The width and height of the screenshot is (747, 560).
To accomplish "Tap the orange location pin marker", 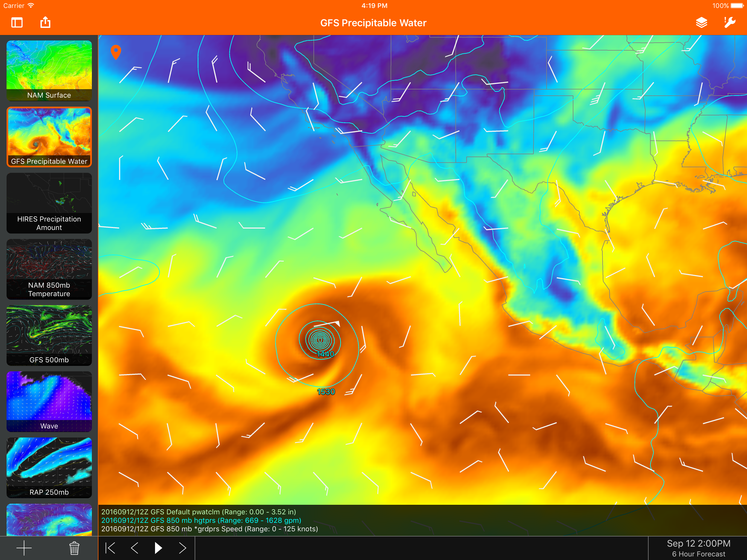I will coord(116,52).
